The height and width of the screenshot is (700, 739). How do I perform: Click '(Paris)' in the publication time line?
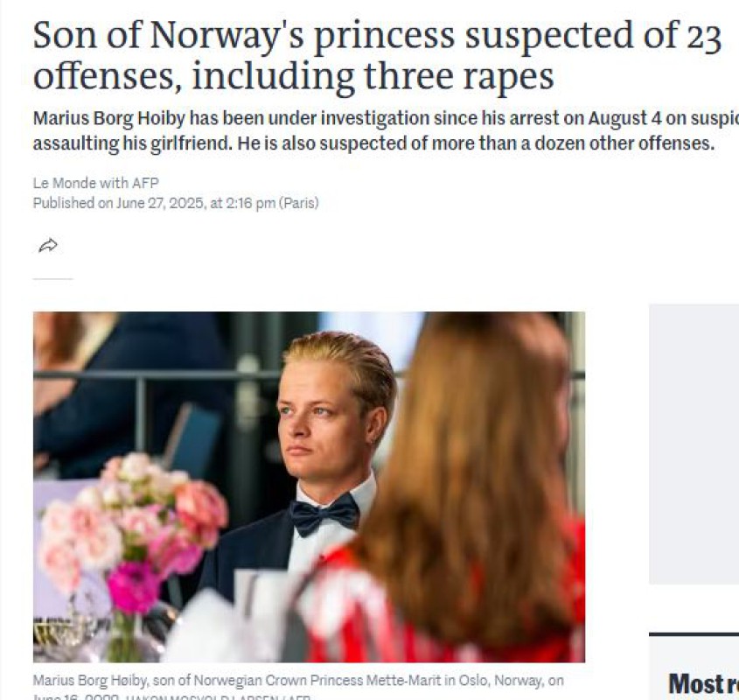pos(299,203)
